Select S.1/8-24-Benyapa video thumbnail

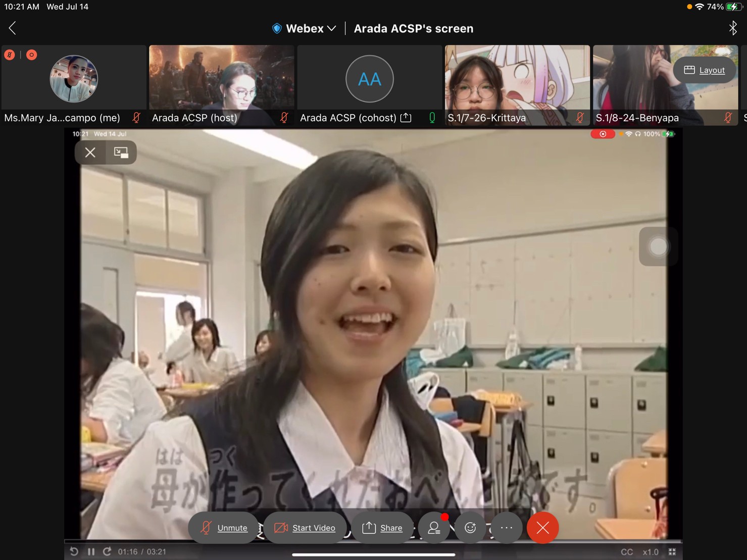(665, 85)
